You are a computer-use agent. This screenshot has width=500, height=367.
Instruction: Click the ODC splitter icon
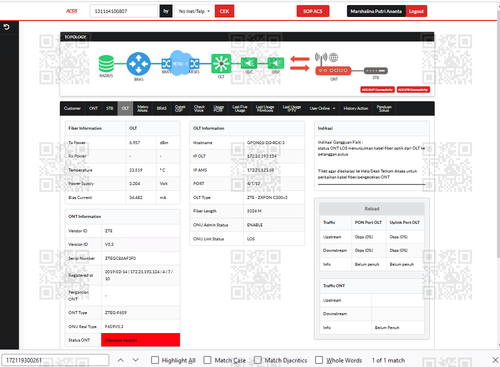pos(249,63)
